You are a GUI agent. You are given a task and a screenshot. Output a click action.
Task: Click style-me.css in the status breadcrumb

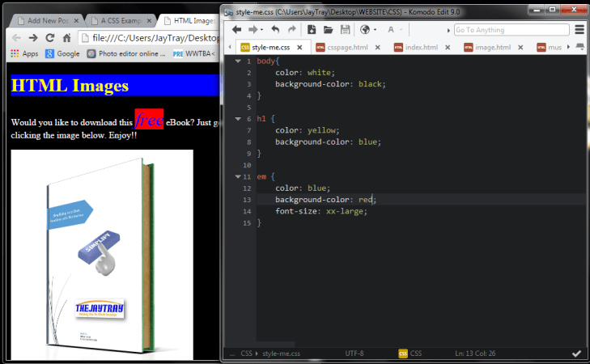[281, 353]
